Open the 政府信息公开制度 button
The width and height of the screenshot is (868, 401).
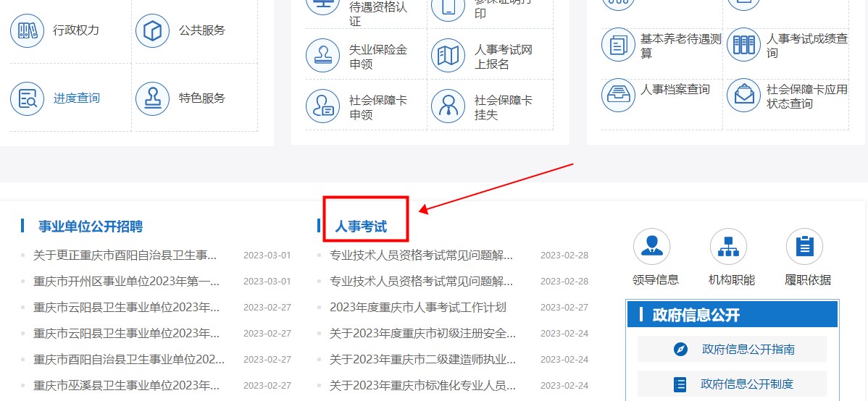732,384
